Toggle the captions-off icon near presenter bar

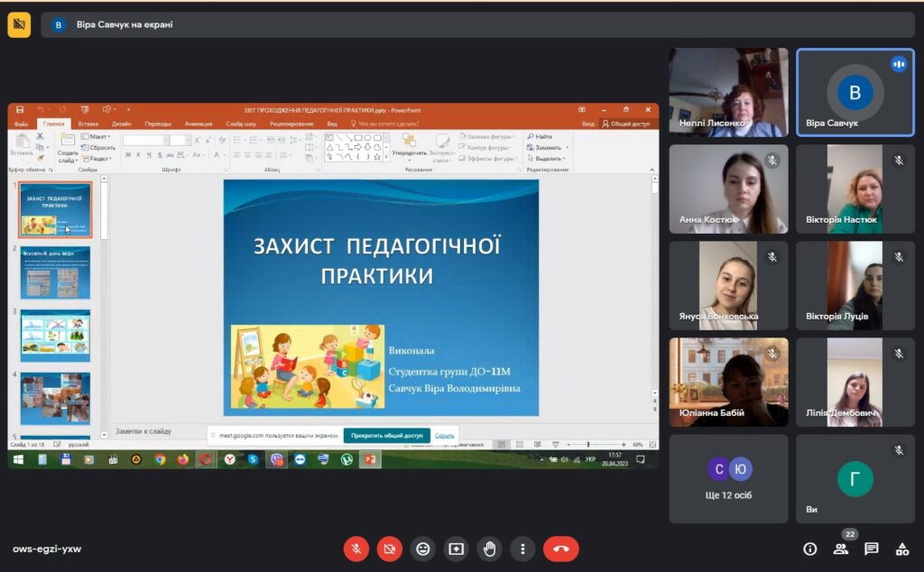[20, 24]
